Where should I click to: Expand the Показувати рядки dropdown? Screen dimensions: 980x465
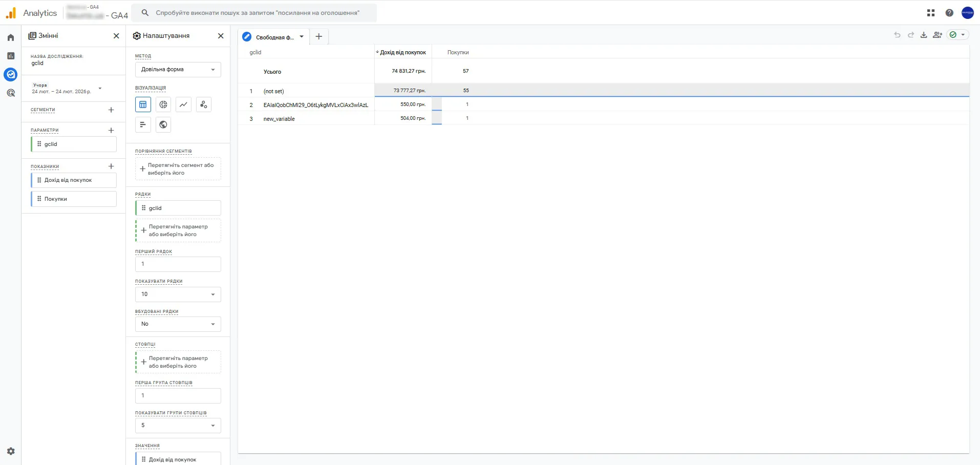point(178,294)
